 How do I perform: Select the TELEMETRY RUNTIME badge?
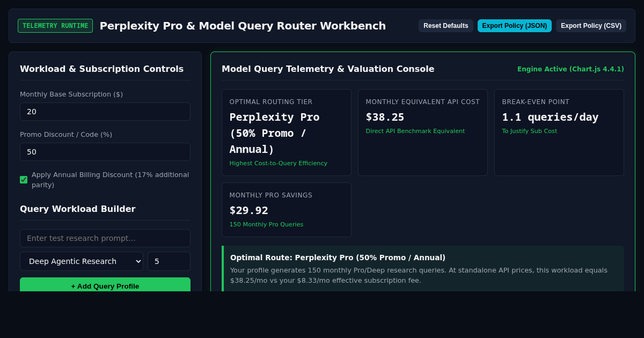tap(55, 26)
